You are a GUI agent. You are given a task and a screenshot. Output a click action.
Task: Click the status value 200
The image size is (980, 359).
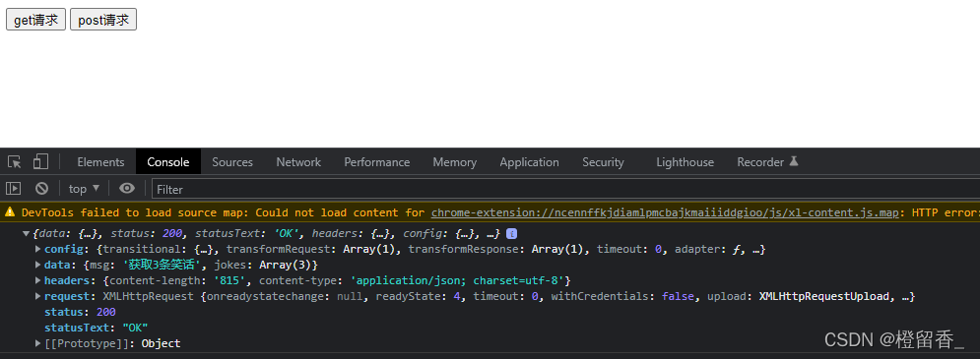point(105,312)
